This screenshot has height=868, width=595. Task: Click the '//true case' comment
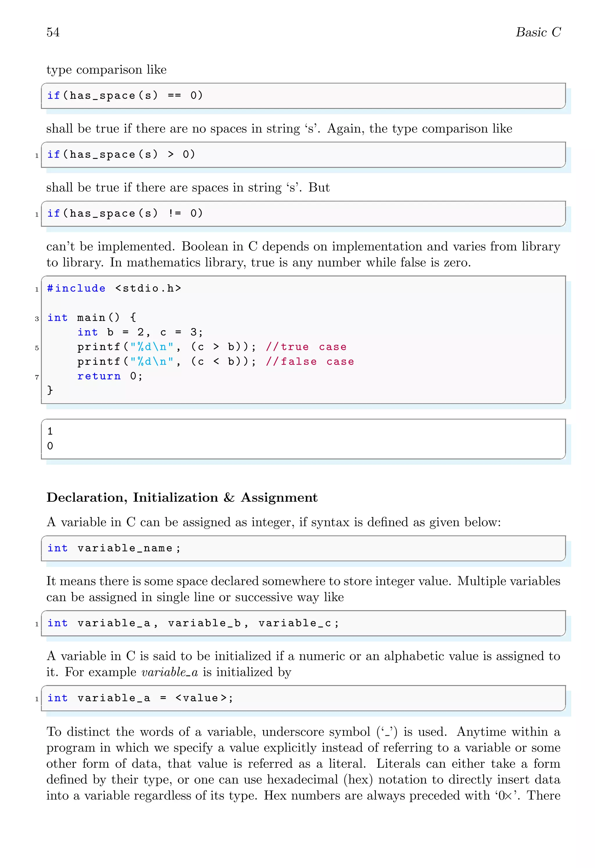pyautogui.click(x=306, y=347)
